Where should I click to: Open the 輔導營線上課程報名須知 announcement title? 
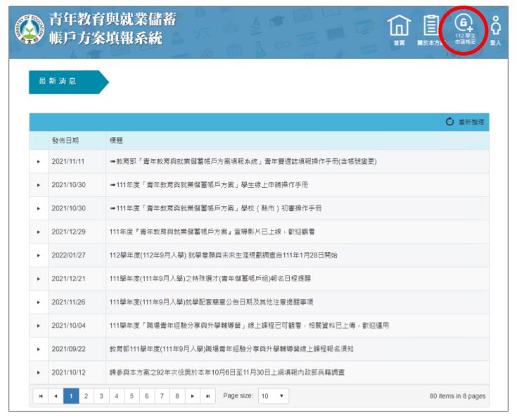coord(231,349)
